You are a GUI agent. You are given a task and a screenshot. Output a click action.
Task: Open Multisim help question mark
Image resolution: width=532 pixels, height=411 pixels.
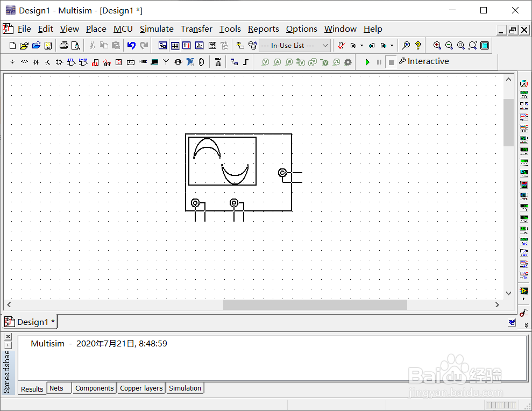(x=418, y=46)
